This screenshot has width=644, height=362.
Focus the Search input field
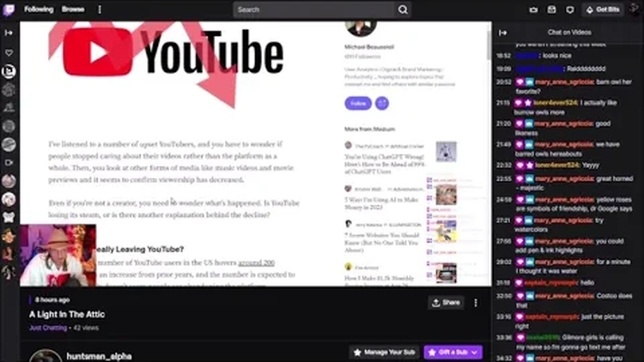click(x=314, y=10)
